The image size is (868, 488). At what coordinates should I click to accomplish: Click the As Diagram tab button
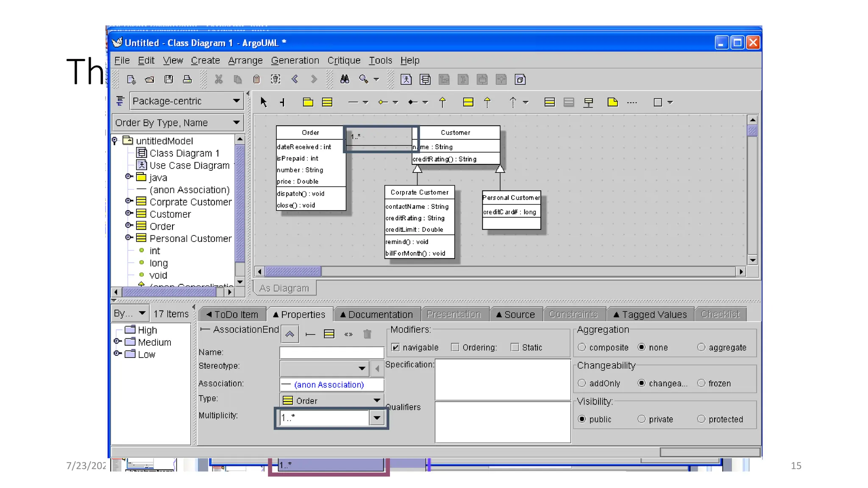284,288
